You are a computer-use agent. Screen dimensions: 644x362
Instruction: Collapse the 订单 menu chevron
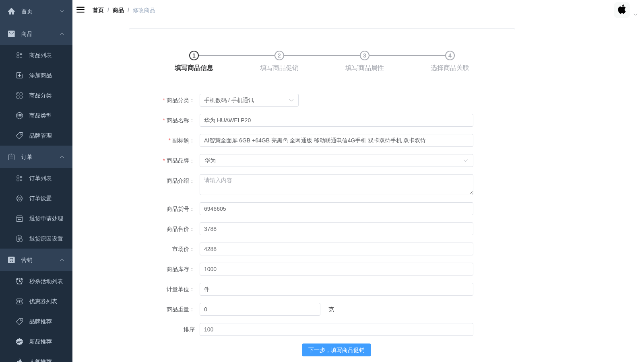(62, 157)
